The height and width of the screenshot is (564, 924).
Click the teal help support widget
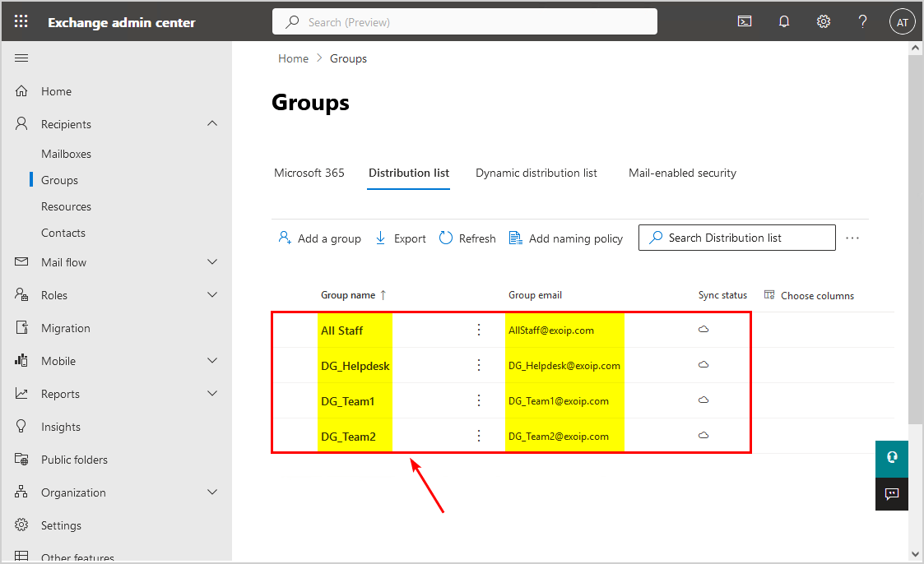892,458
